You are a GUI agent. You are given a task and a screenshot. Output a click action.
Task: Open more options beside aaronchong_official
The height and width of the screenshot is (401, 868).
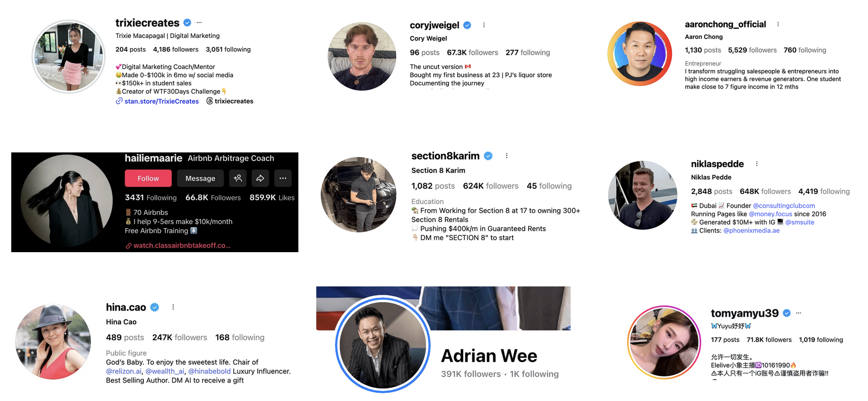[x=778, y=24]
